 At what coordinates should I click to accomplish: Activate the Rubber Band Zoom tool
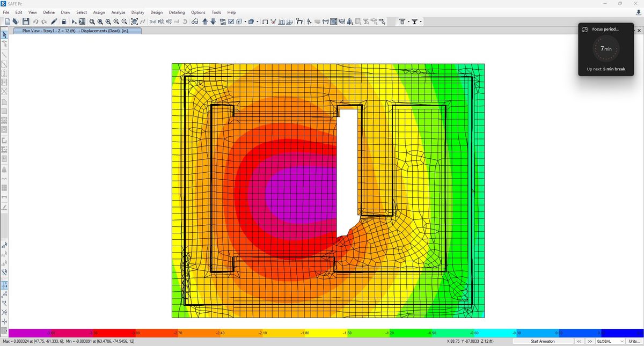(92, 21)
